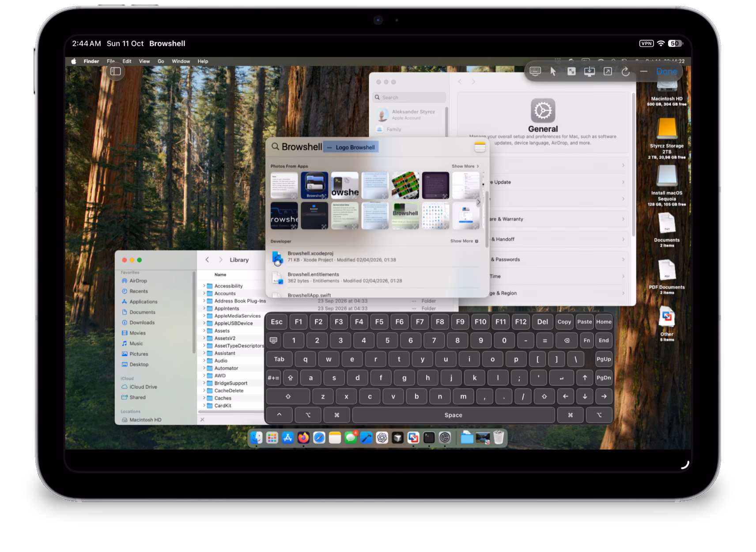Open Firefox from the Dock
Screen dimensions: 756x552
click(303, 438)
